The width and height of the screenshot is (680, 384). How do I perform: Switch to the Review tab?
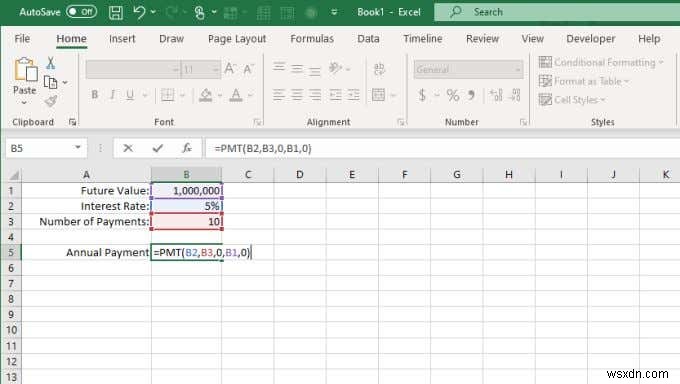pos(482,39)
